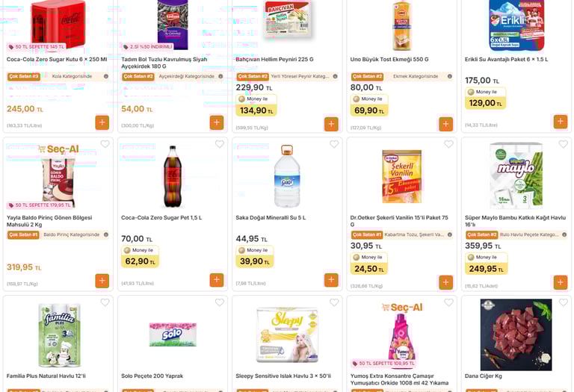Open Solo Peçete 200 Yaprak title link
The height and width of the screenshot is (392, 574).
pos(152,376)
